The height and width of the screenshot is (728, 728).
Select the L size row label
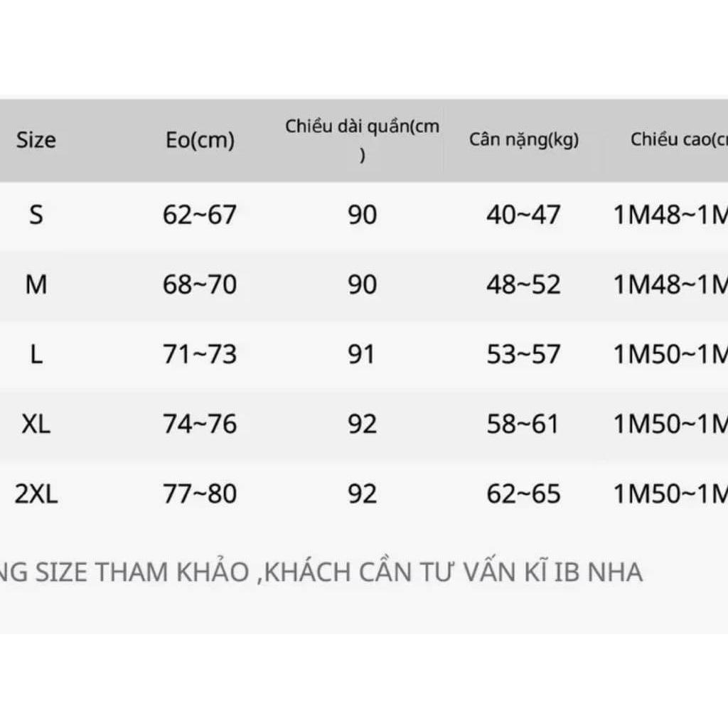click(x=36, y=354)
